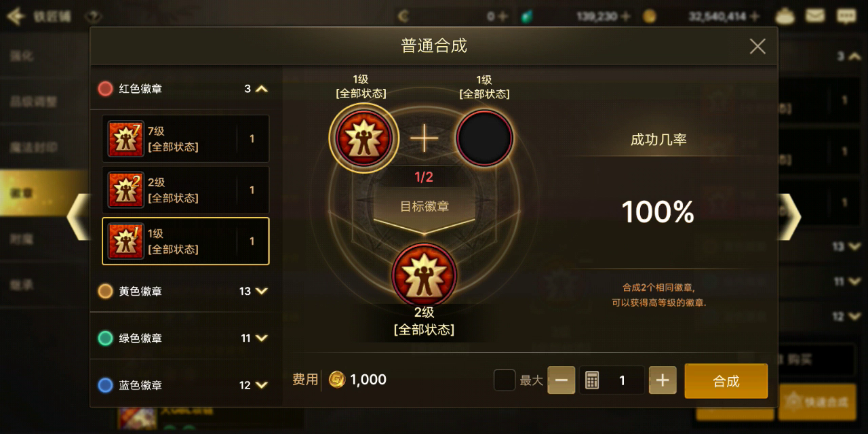
Task: Go back with the top-left arrow
Action: [x=16, y=16]
